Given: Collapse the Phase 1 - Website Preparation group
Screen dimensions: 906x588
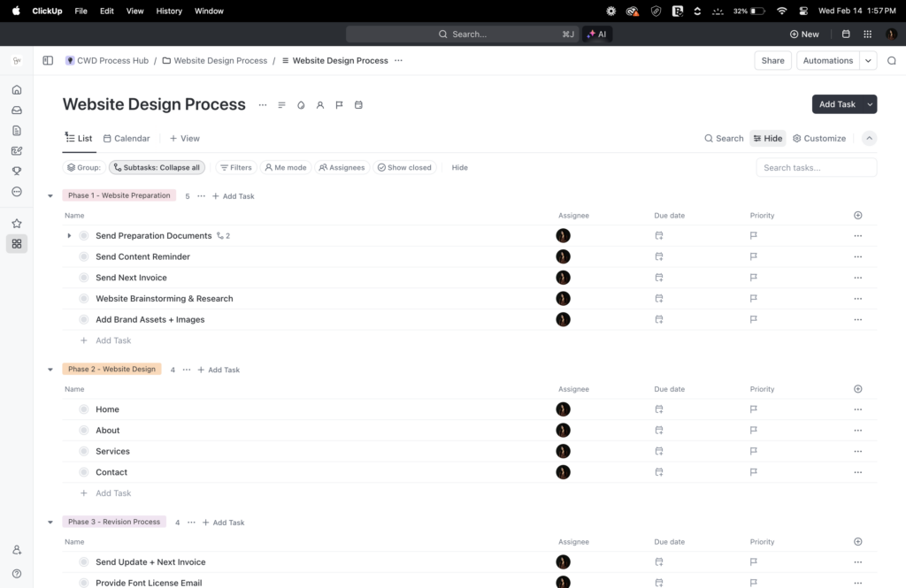Looking at the screenshot, I should pos(50,195).
